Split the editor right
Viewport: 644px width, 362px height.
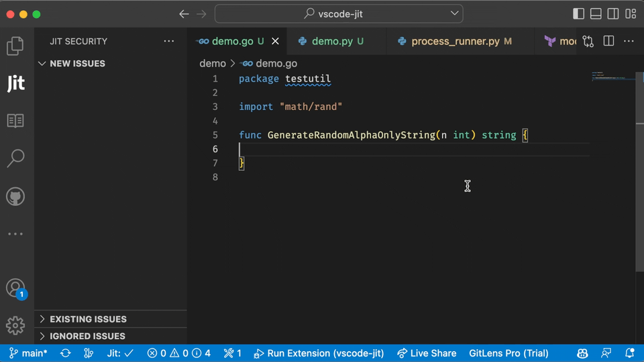click(608, 41)
